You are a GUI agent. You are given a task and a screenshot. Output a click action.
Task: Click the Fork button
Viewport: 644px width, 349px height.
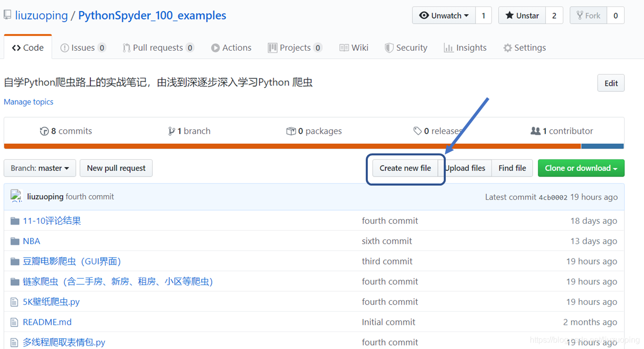(x=589, y=16)
